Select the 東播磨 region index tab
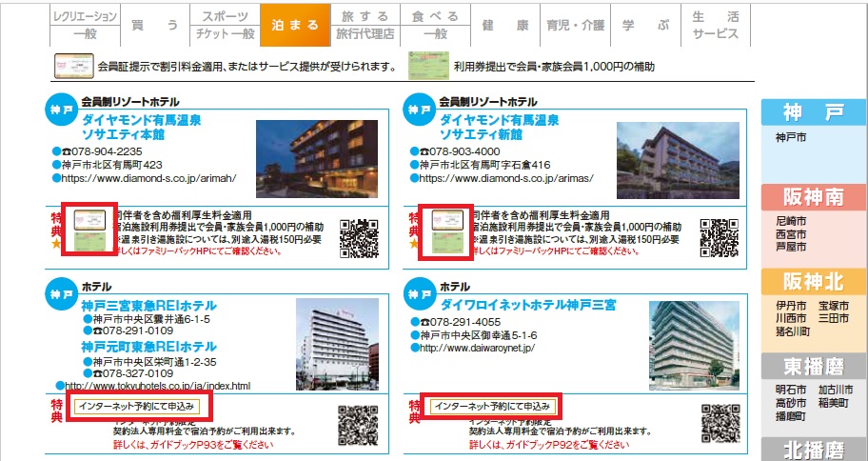This screenshot has width=868, height=461. coord(813,367)
